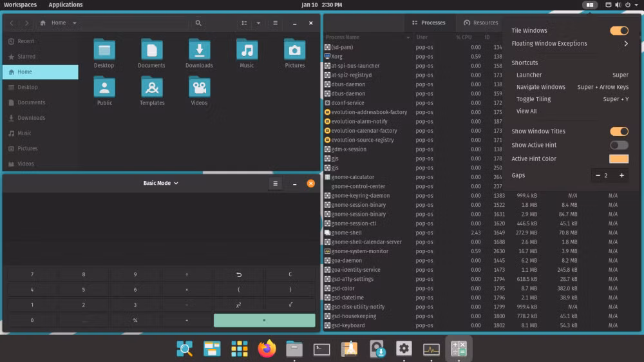Go forward in Files navigation

(x=26, y=23)
